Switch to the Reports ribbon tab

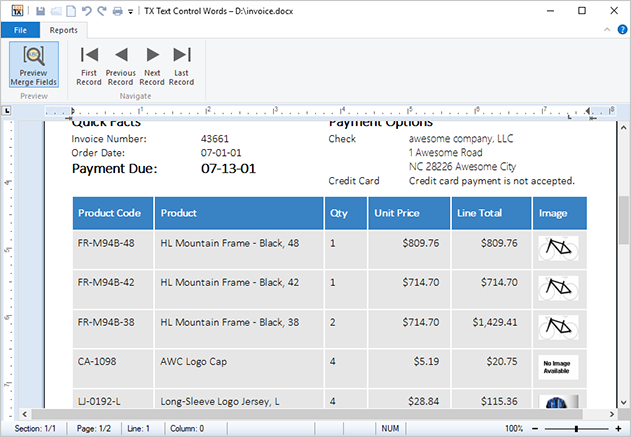(x=64, y=30)
